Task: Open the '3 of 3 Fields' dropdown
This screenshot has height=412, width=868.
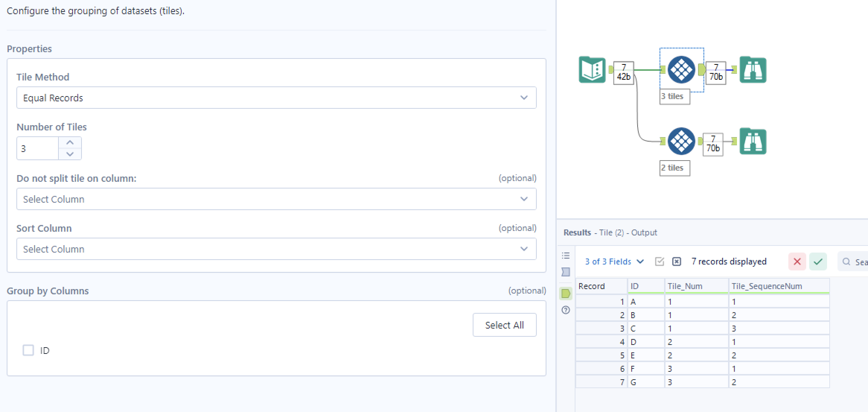Action: (x=613, y=262)
